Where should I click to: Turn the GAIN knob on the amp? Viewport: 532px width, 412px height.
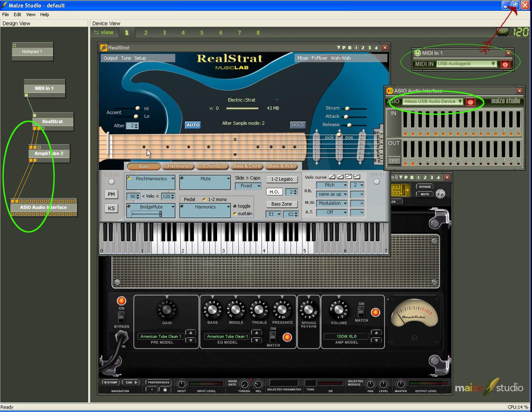pos(167,310)
